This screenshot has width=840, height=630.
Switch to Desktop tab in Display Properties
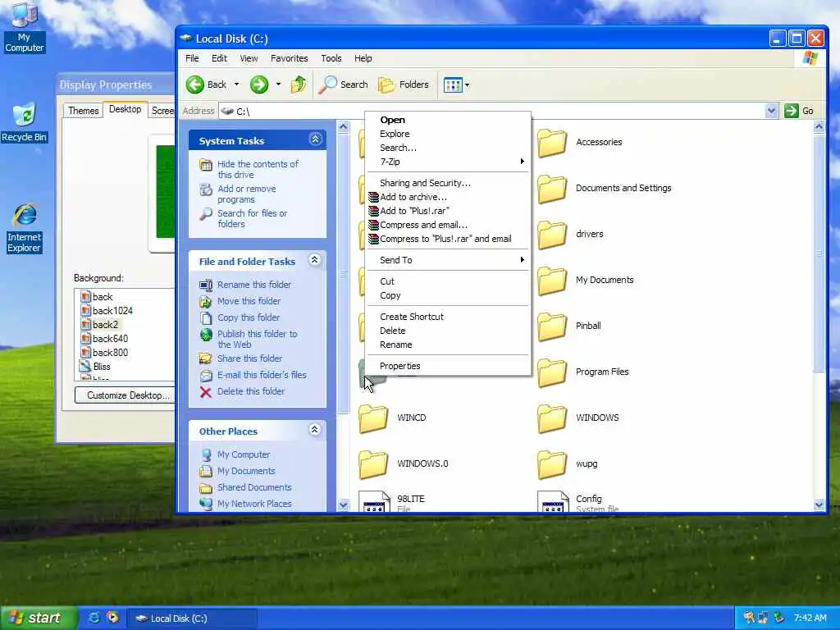click(125, 109)
